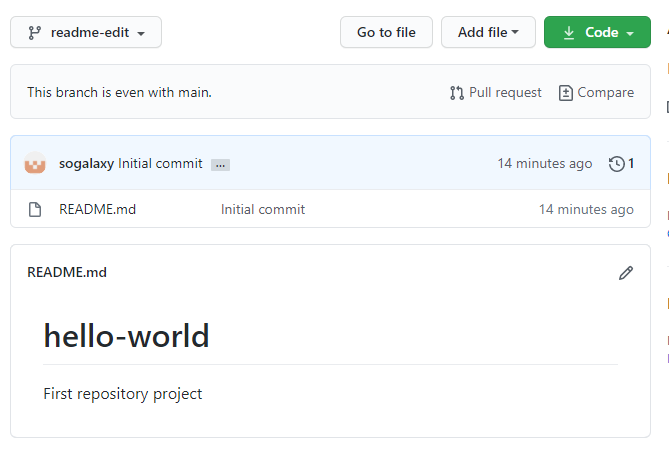Image resolution: width=669 pixels, height=469 pixels.
Task: Click the commit count 1
Action: (x=631, y=163)
